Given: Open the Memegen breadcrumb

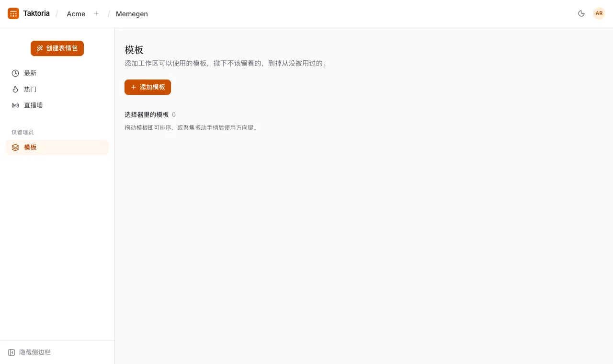Looking at the screenshot, I should tap(132, 14).
